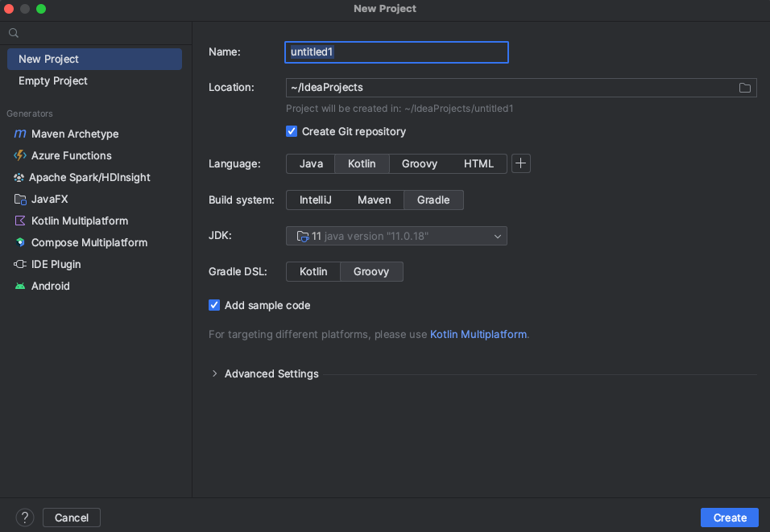Image resolution: width=770 pixels, height=532 pixels.
Task: Select Empty Project in the sidebar
Action: click(x=53, y=80)
